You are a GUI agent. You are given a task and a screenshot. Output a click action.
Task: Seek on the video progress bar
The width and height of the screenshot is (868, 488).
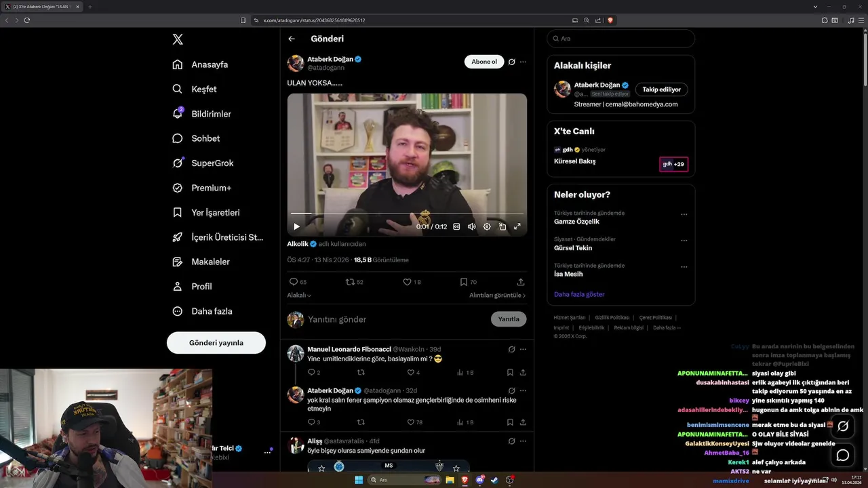pyautogui.click(x=407, y=213)
